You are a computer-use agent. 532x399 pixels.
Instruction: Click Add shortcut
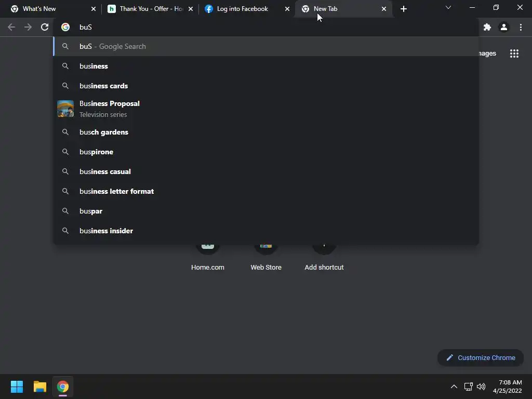pos(324,258)
